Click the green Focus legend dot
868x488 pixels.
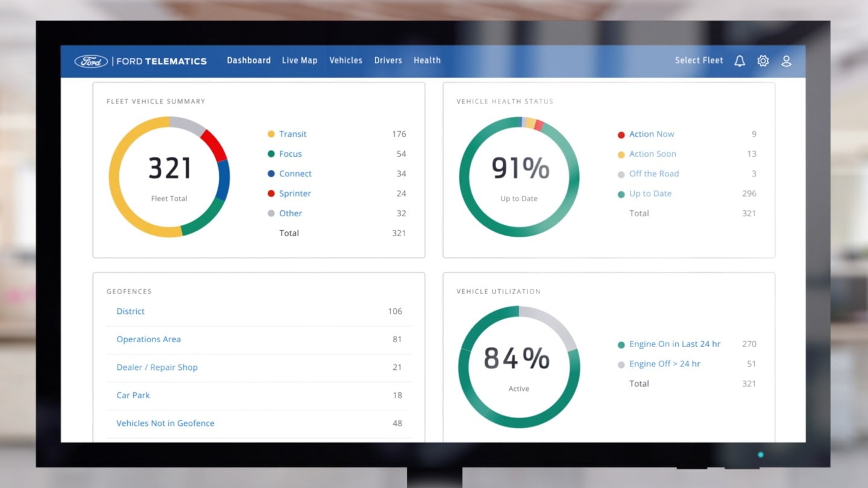pos(271,154)
